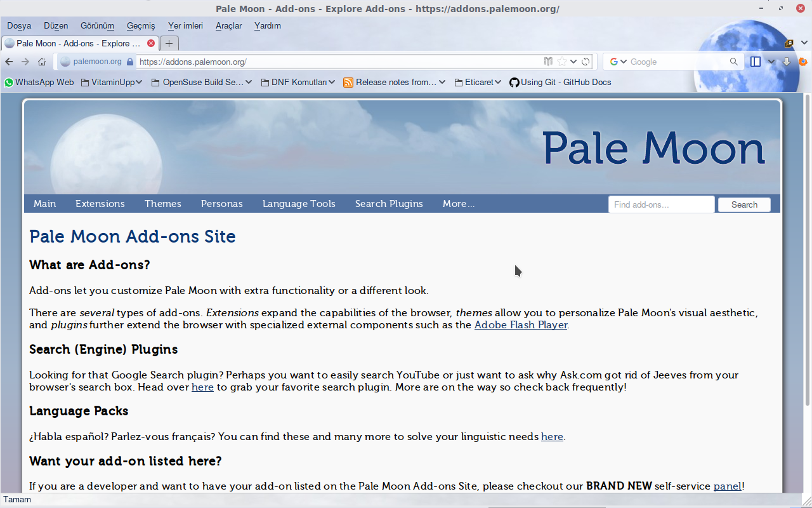Click the Find add-ons search field
812x508 pixels.
[x=662, y=204]
